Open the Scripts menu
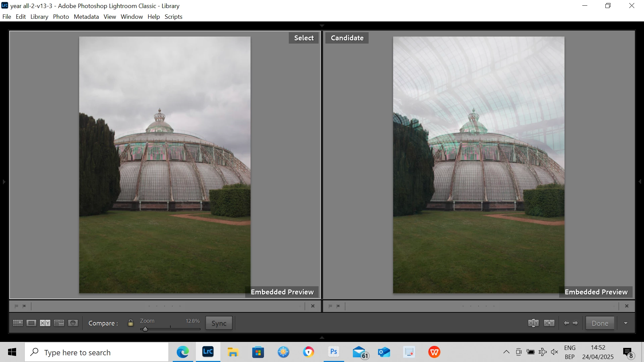The width and height of the screenshot is (644, 362). pyautogui.click(x=173, y=17)
